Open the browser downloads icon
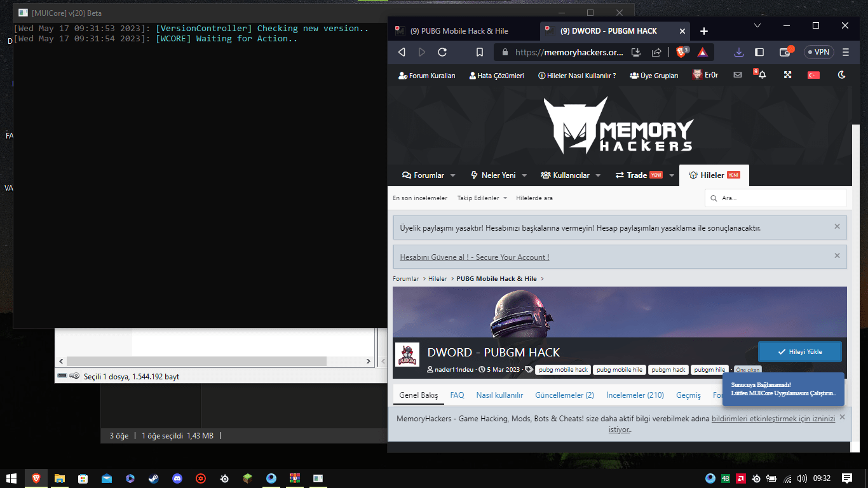This screenshot has height=488, width=868. (x=738, y=52)
